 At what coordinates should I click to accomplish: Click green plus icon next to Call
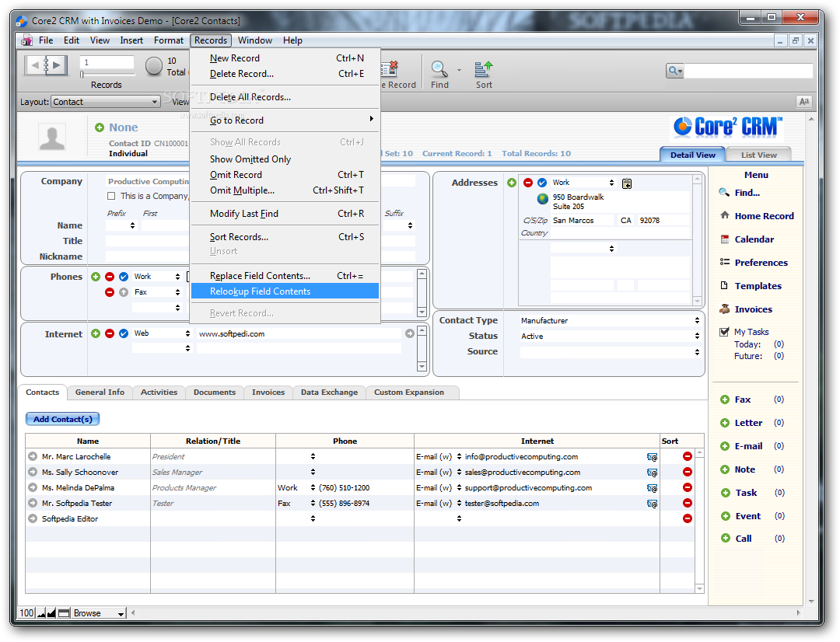(x=725, y=538)
